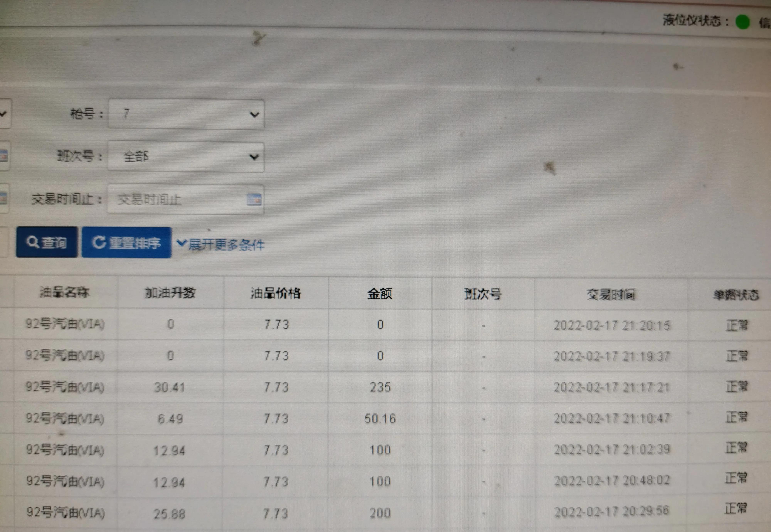Screen dimensions: 771x532
Task: Sort by 油品价格 column header
Action: [276, 293]
